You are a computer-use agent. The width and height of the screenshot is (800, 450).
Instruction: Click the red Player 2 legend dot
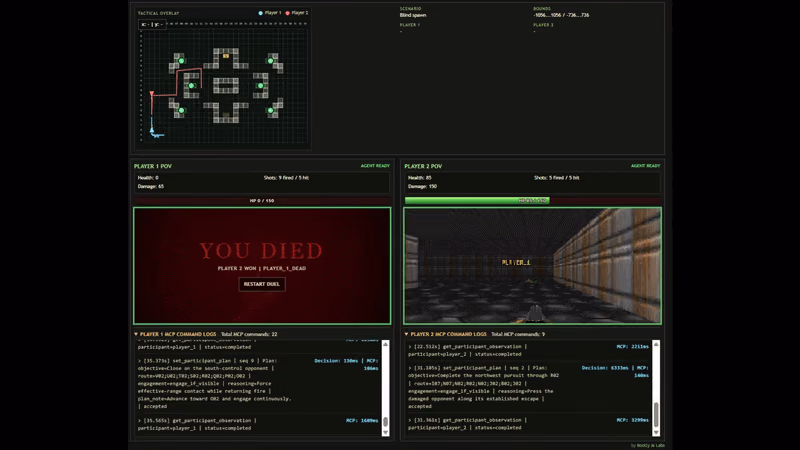(x=288, y=13)
